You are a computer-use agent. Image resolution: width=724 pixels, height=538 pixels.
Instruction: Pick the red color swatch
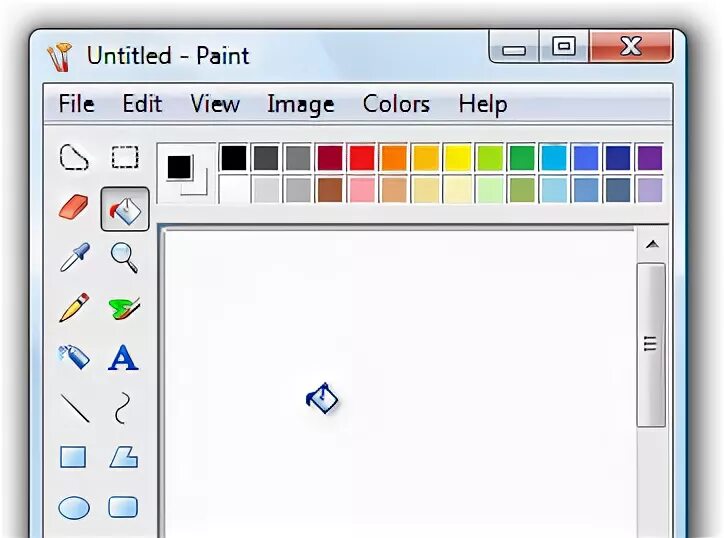(x=362, y=158)
